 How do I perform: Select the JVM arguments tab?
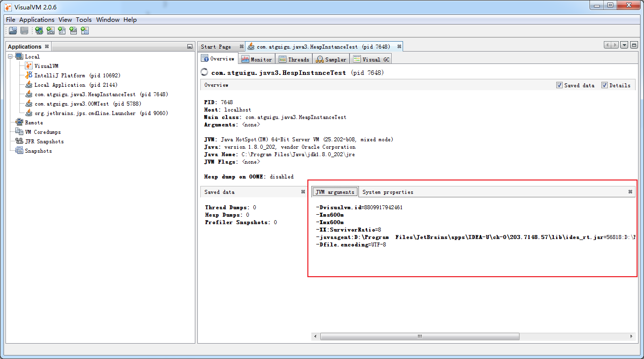pyautogui.click(x=335, y=192)
